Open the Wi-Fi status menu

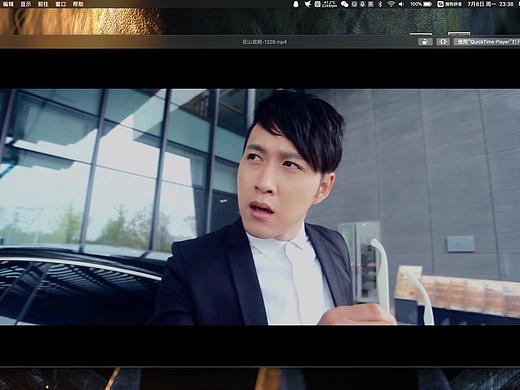pyautogui.click(x=391, y=4)
